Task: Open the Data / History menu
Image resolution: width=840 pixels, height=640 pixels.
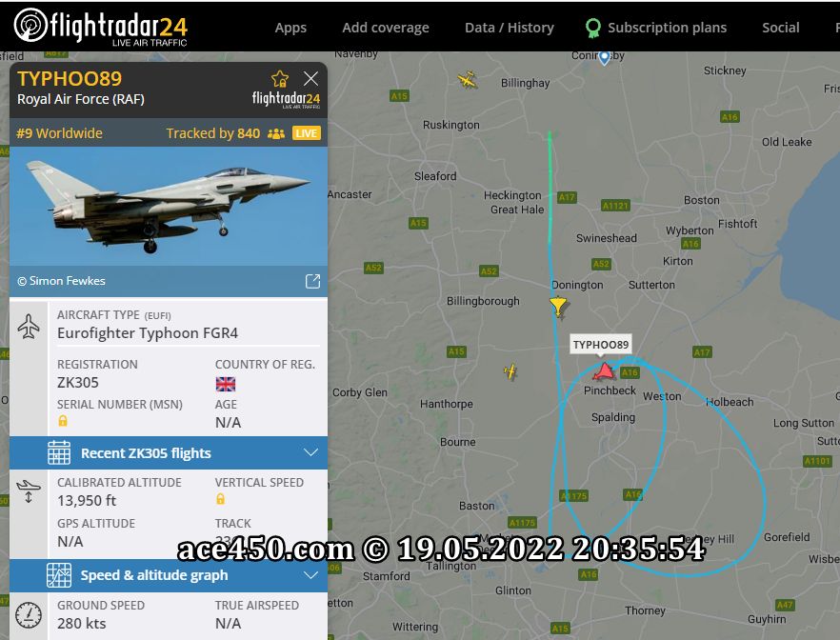Action: click(x=510, y=28)
